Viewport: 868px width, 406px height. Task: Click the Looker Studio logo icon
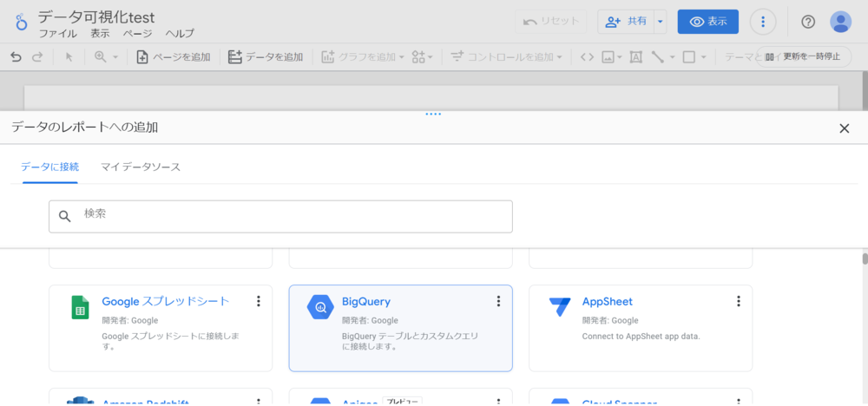[21, 23]
